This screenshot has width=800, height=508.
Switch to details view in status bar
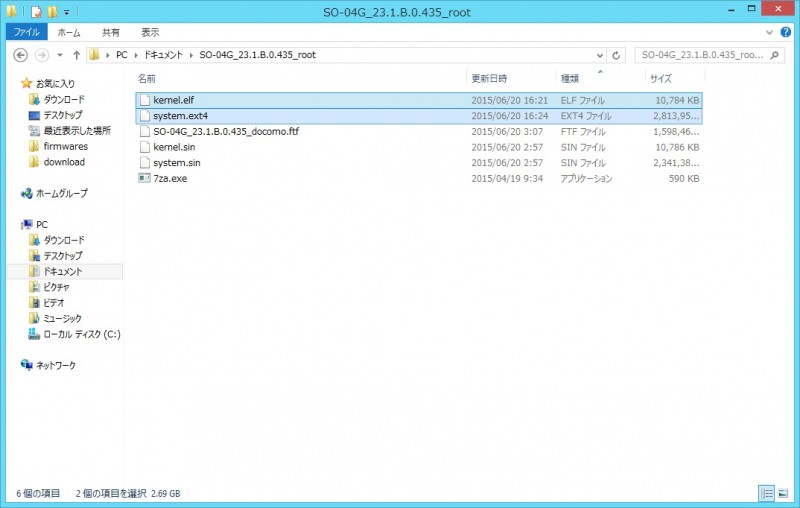pos(767,493)
